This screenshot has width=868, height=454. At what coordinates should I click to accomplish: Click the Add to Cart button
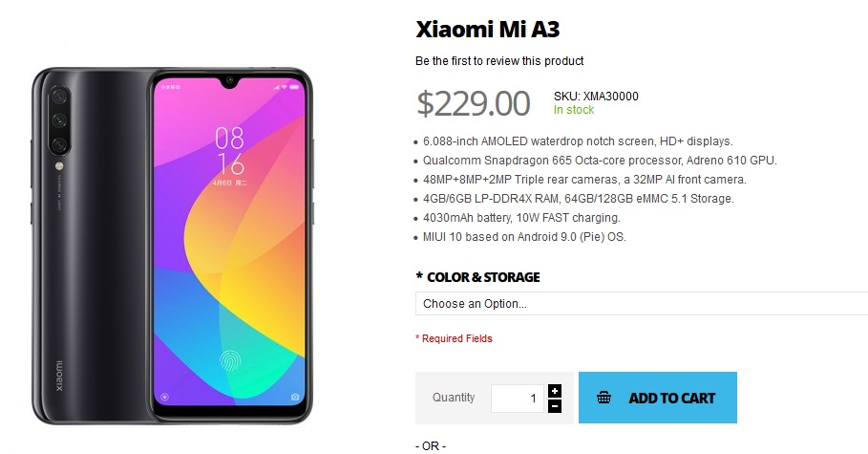point(657,398)
